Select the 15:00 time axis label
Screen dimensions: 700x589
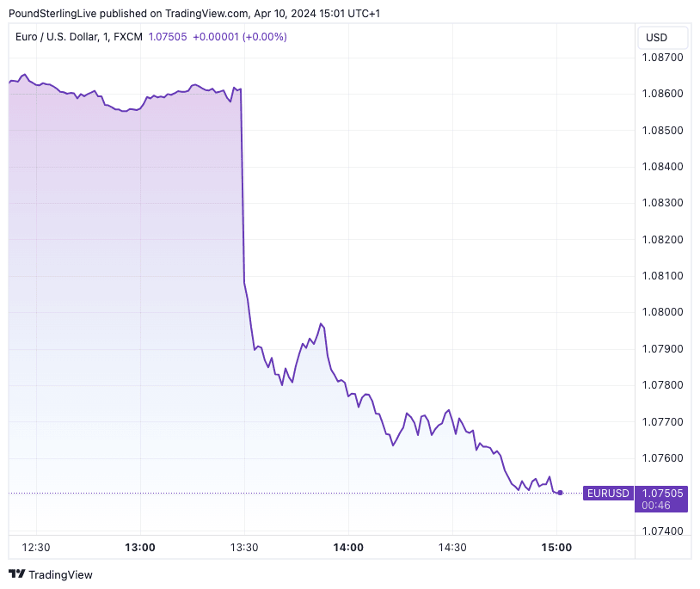(556, 548)
